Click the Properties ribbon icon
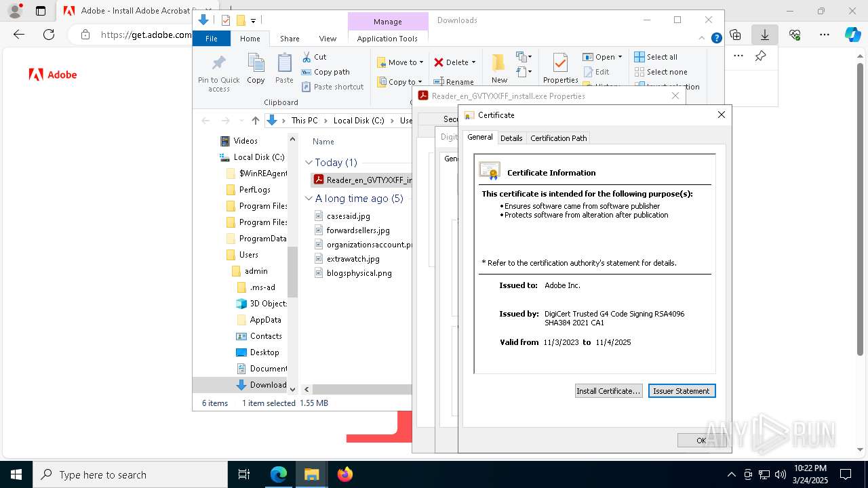The height and width of the screenshot is (488, 868). (x=560, y=63)
